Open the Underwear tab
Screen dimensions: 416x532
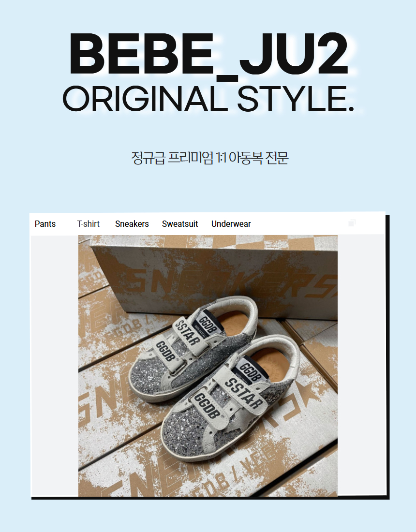click(x=231, y=224)
